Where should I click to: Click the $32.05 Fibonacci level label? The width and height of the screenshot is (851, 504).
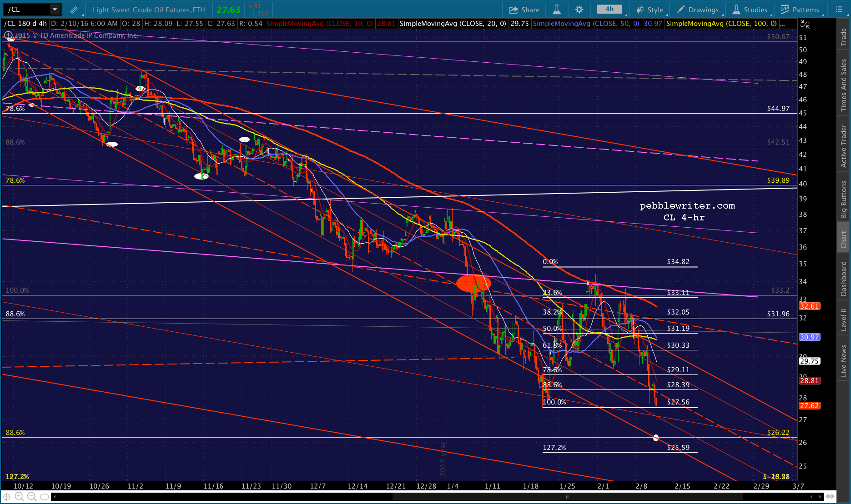[678, 312]
